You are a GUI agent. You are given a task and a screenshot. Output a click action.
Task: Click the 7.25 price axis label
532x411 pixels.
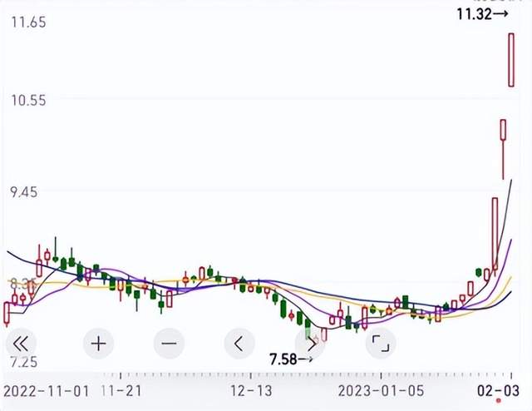[x=24, y=363]
